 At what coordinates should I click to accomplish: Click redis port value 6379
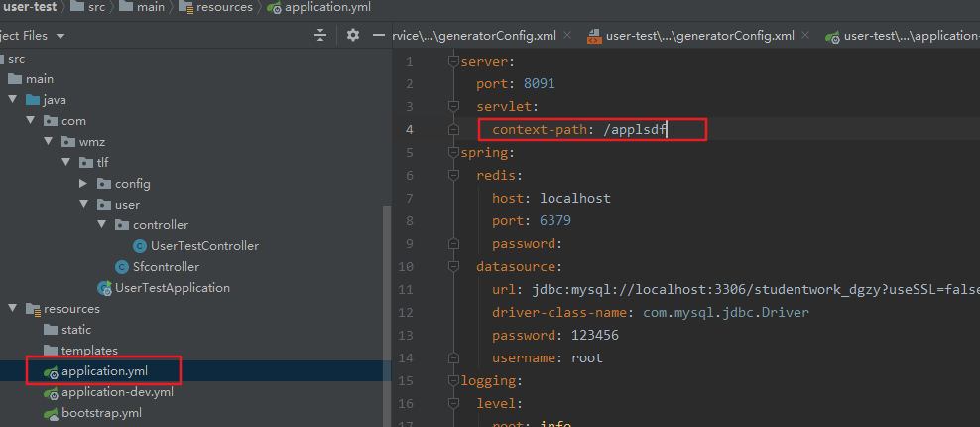coord(555,221)
